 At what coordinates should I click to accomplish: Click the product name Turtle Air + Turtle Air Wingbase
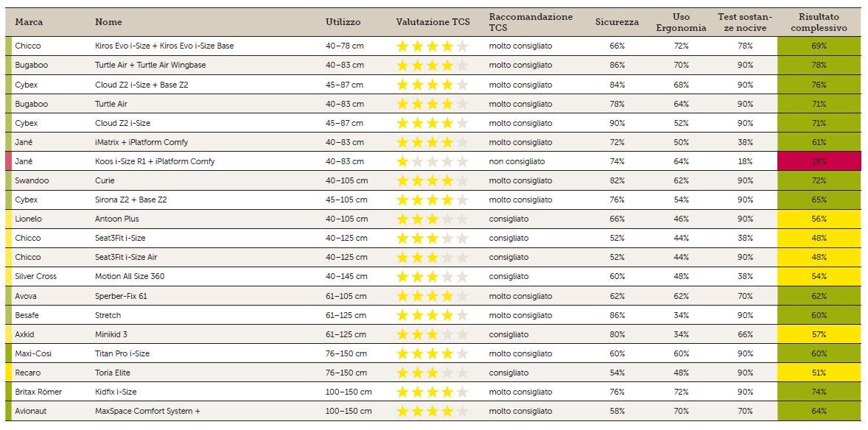[x=150, y=66]
